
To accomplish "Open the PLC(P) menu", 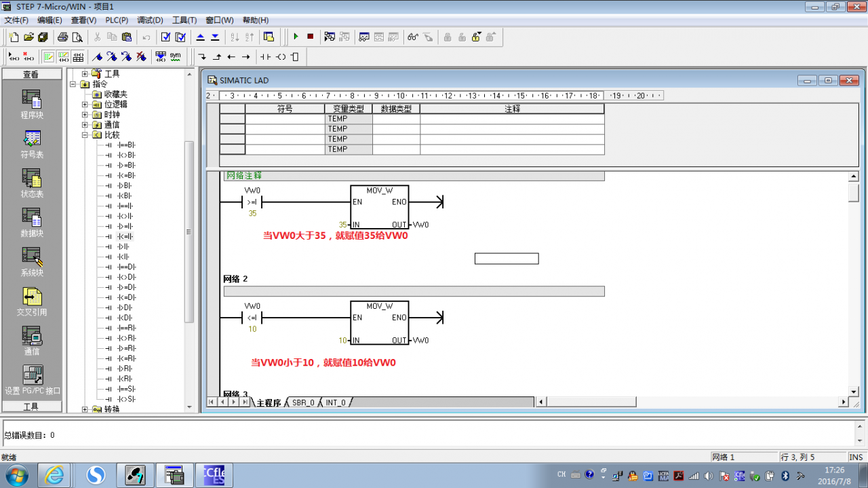I will pyautogui.click(x=117, y=20).
